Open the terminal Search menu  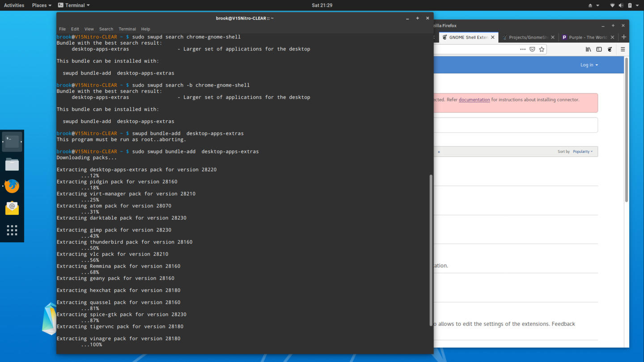106,29
